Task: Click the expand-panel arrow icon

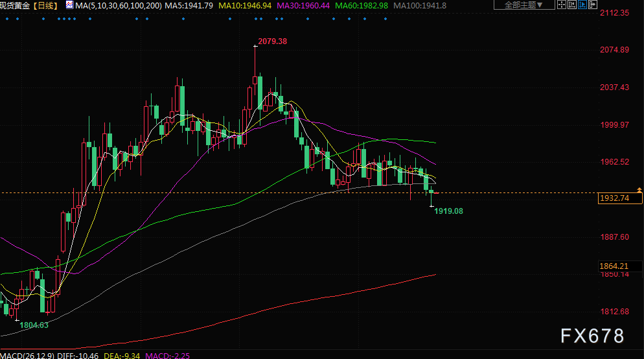Action: tap(592, 5)
